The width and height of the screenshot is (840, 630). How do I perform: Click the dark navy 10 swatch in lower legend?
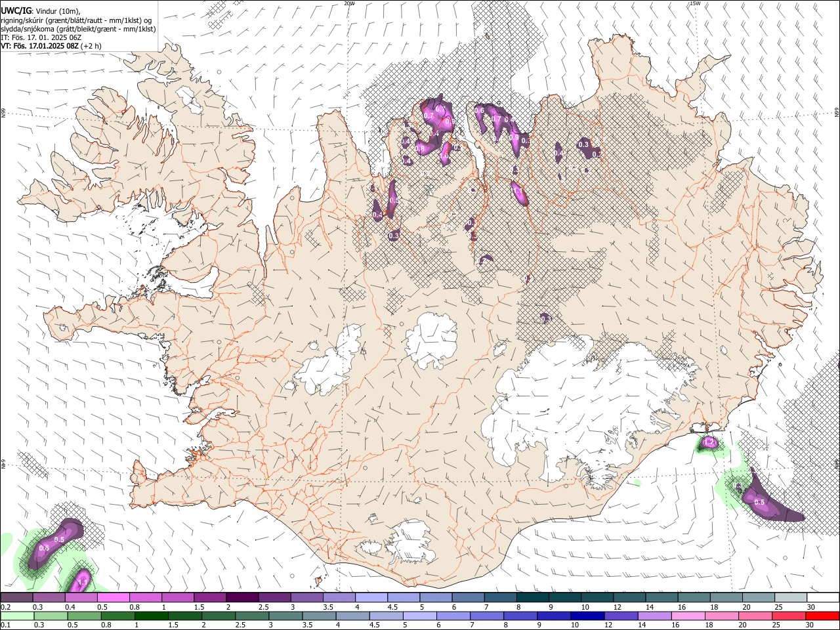pos(587,616)
